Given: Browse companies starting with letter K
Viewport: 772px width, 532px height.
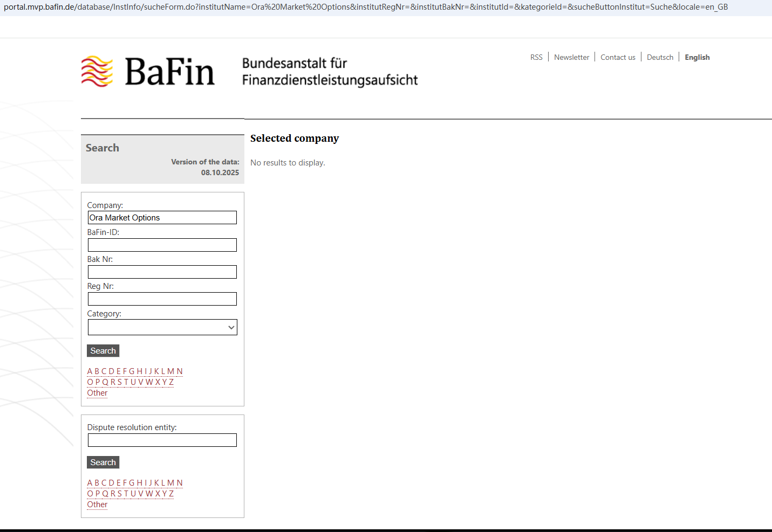Looking at the screenshot, I should point(157,371).
